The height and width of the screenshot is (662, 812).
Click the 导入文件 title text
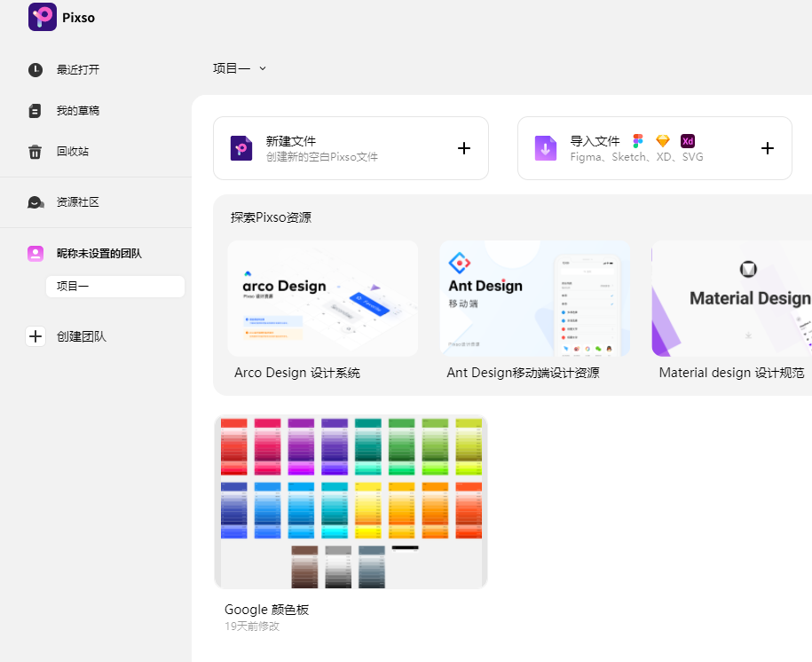595,141
